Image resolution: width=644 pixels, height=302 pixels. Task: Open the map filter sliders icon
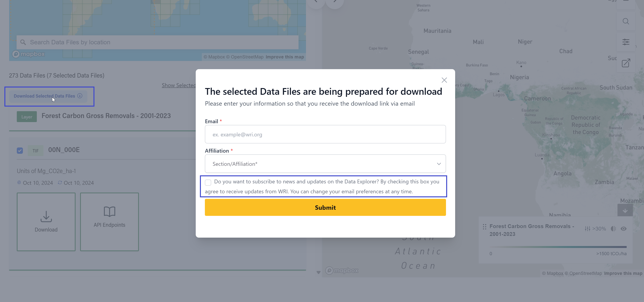click(x=625, y=42)
